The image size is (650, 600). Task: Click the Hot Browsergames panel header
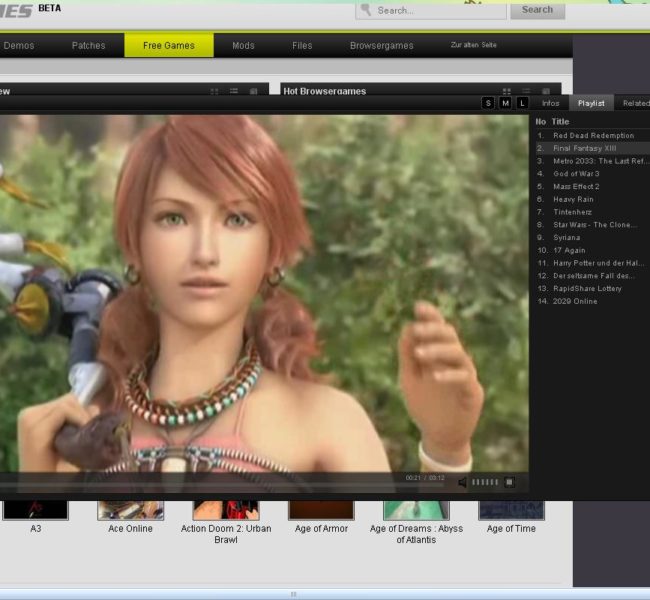tap(421, 91)
